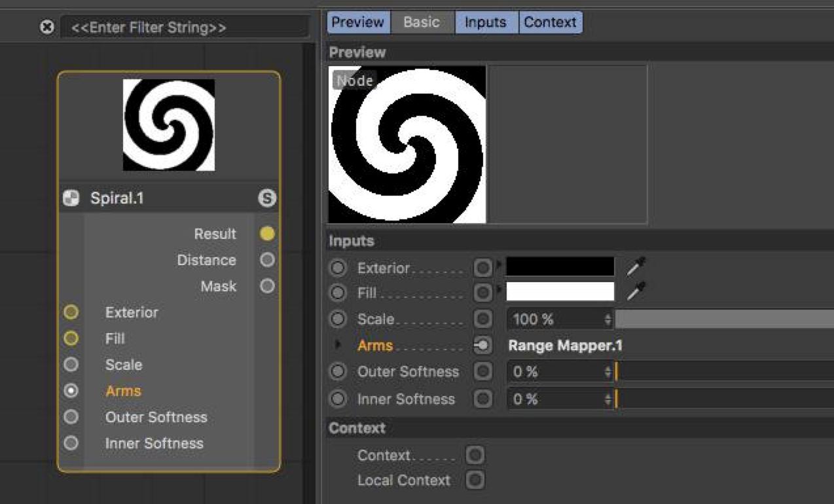Click the checkered node icon left of Spiral.1
The height and width of the screenshot is (504, 834).
tap(71, 198)
